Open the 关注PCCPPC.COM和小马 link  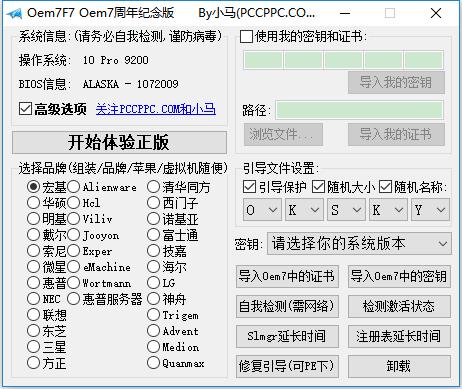coord(156,109)
